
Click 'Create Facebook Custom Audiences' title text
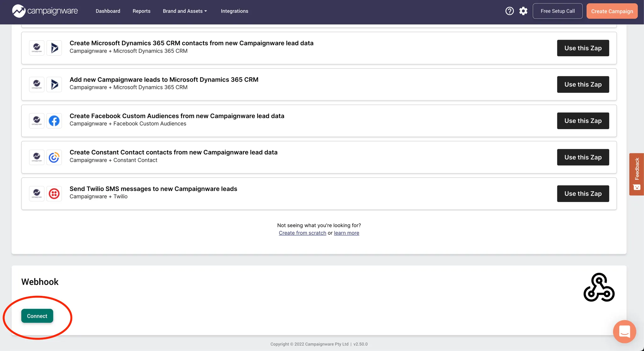[x=177, y=116]
